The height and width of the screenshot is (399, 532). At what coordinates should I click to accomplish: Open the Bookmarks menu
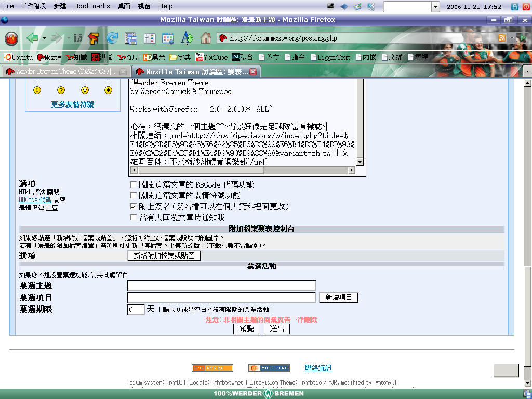click(x=92, y=6)
